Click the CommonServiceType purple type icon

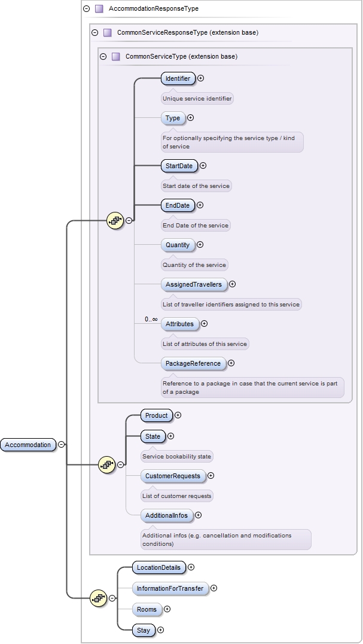[116, 56]
